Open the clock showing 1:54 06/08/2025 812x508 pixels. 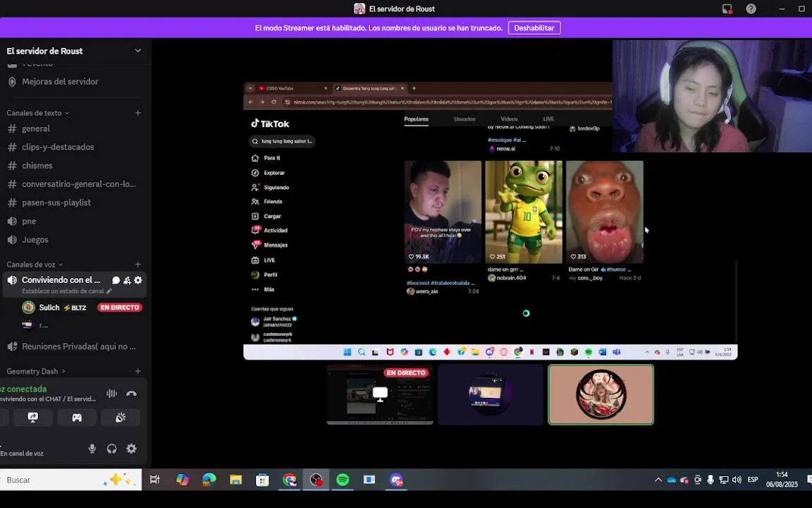pos(782,480)
